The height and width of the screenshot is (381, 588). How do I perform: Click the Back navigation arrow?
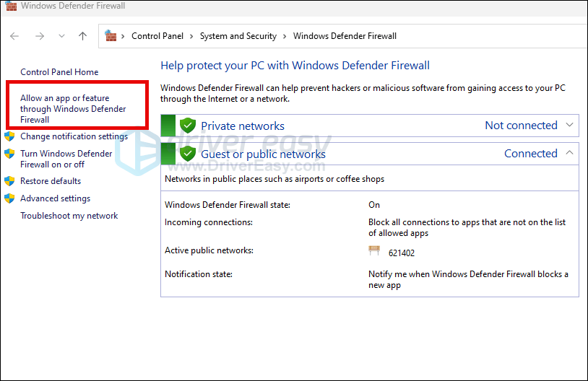tap(14, 36)
